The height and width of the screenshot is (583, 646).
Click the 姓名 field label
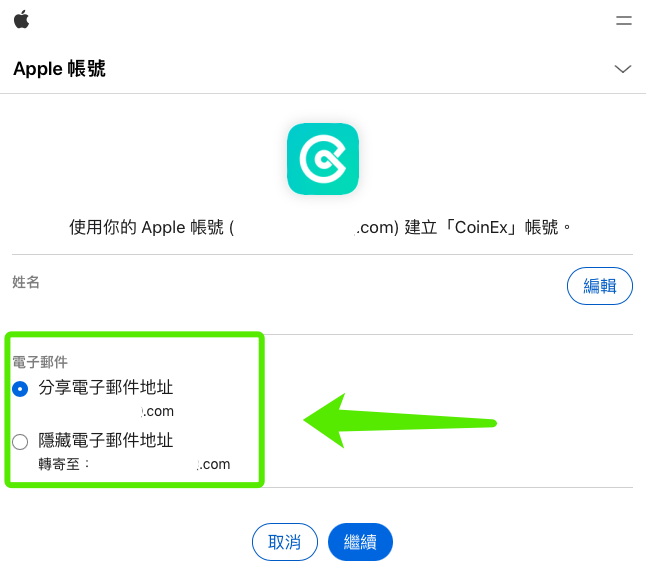click(x=26, y=282)
